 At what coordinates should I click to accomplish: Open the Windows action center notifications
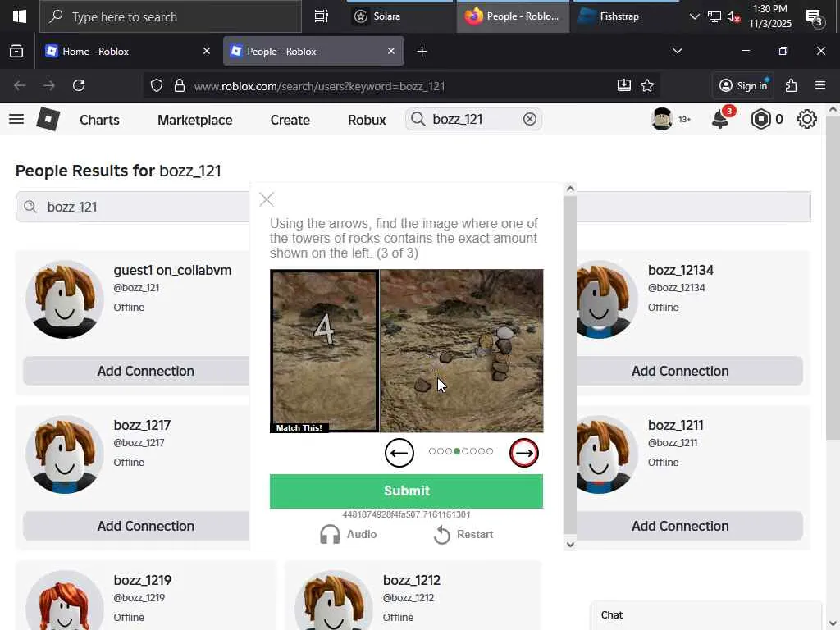tap(814, 18)
